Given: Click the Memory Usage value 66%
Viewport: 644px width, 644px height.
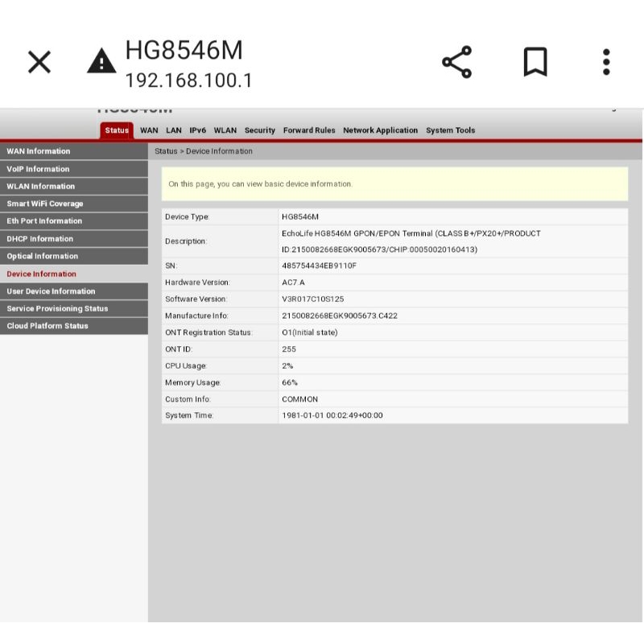Looking at the screenshot, I should 289,382.
